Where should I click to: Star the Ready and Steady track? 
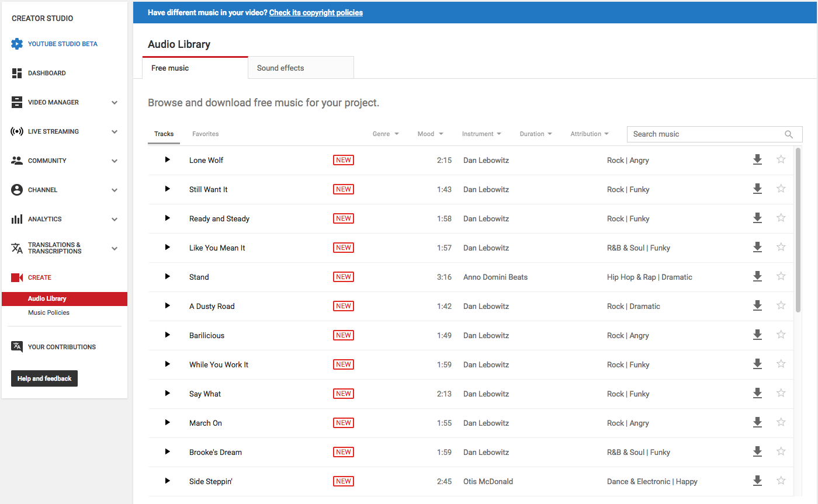pos(781,217)
